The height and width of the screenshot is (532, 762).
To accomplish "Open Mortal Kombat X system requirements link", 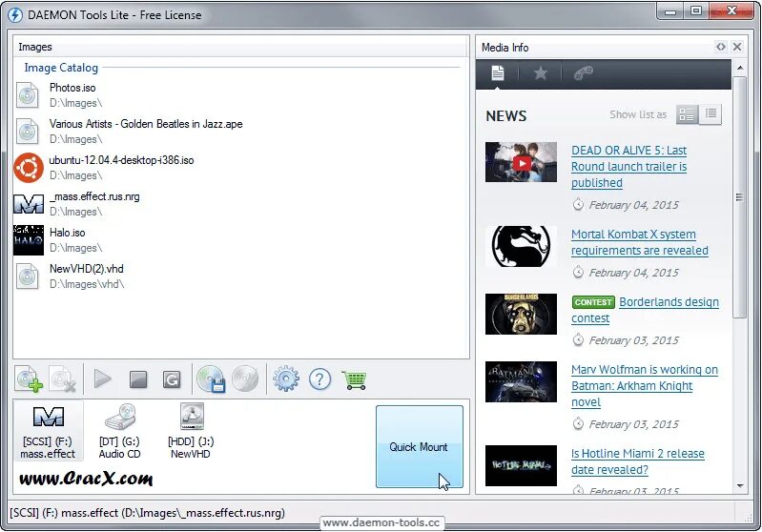I will coord(640,242).
